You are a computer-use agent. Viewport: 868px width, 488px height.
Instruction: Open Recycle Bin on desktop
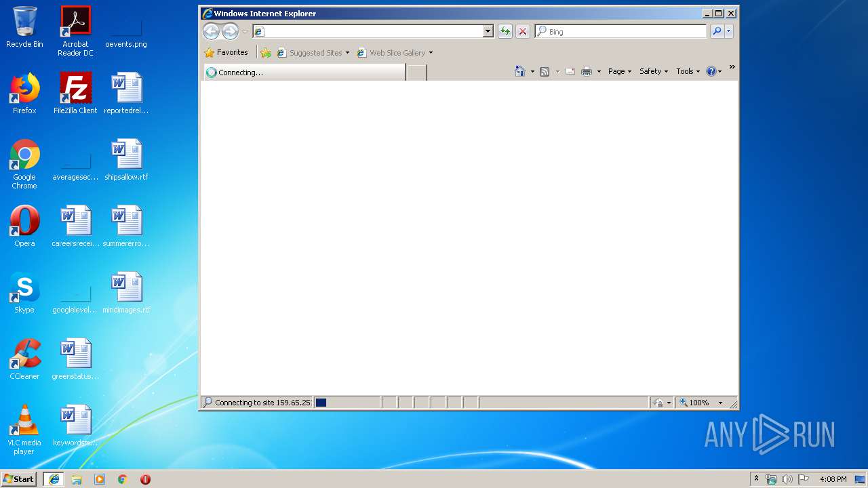pos(24,27)
